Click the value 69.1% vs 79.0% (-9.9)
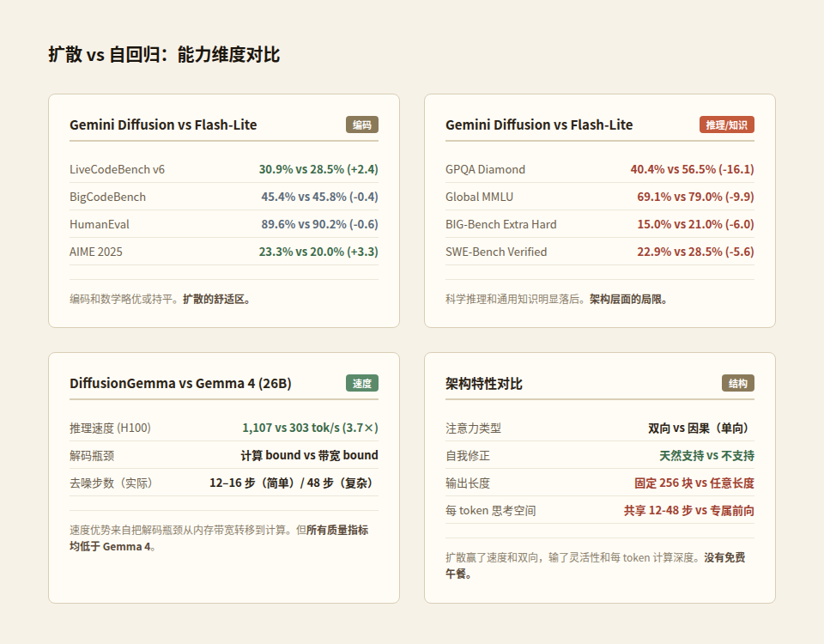The width and height of the screenshot is (824, 644). click(695, 197)
